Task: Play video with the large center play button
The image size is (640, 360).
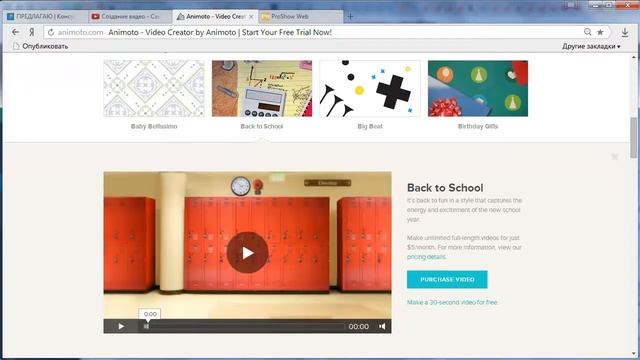Action: pos(247,253)
